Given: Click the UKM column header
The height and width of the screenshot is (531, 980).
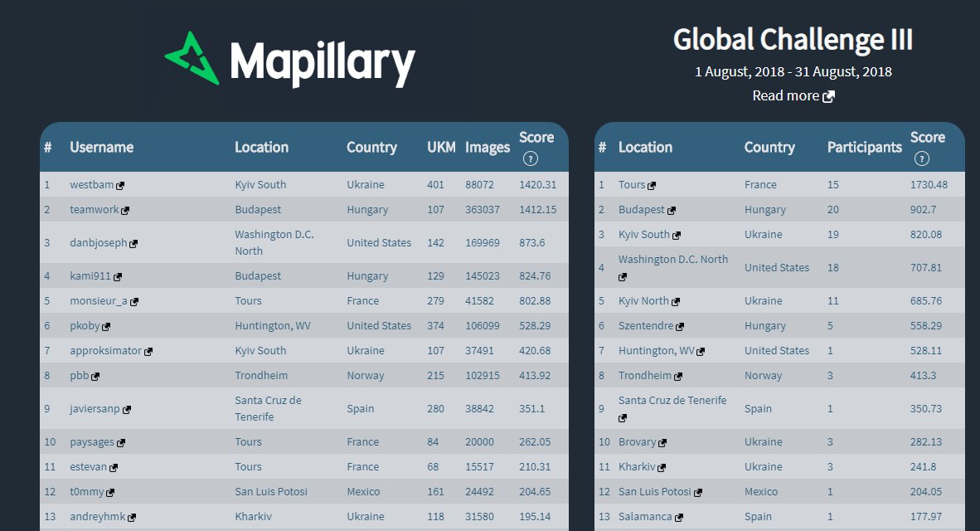Looking at the screenshot, I should pos(441,147).
